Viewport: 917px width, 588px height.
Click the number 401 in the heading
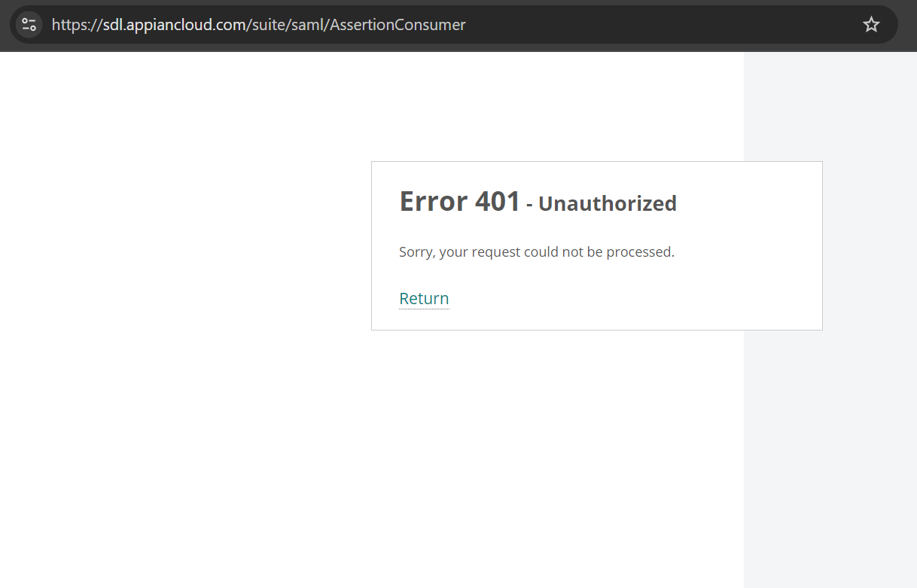click(498, 202)
